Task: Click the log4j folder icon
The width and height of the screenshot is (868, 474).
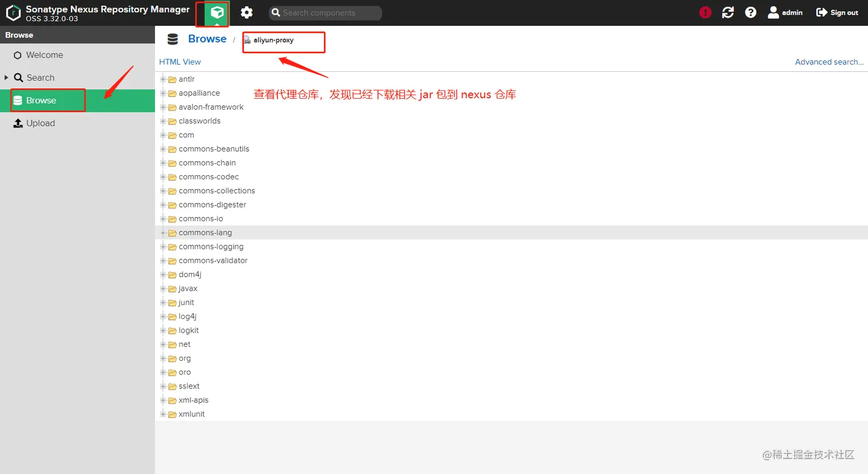Action: point(172,317)
